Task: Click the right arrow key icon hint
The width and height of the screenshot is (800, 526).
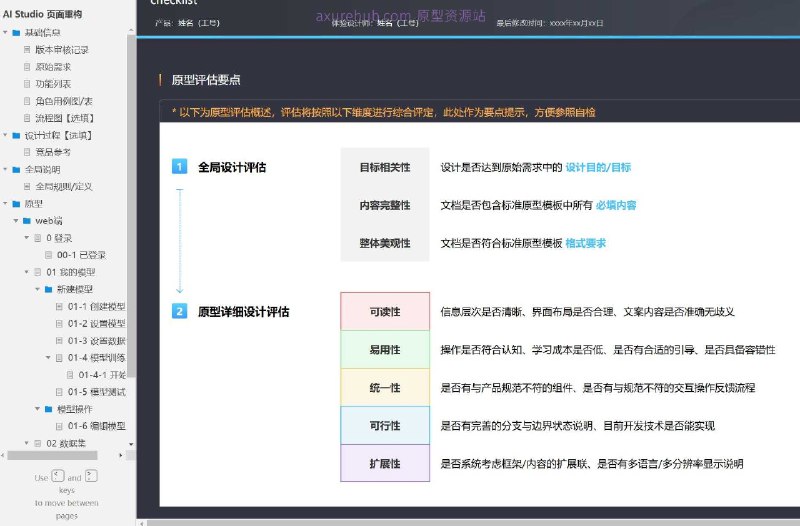Action: (91, 477)
